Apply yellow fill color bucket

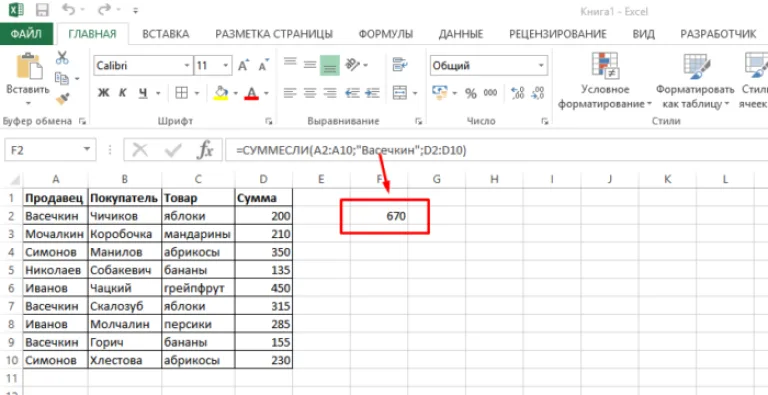[221, 93]
